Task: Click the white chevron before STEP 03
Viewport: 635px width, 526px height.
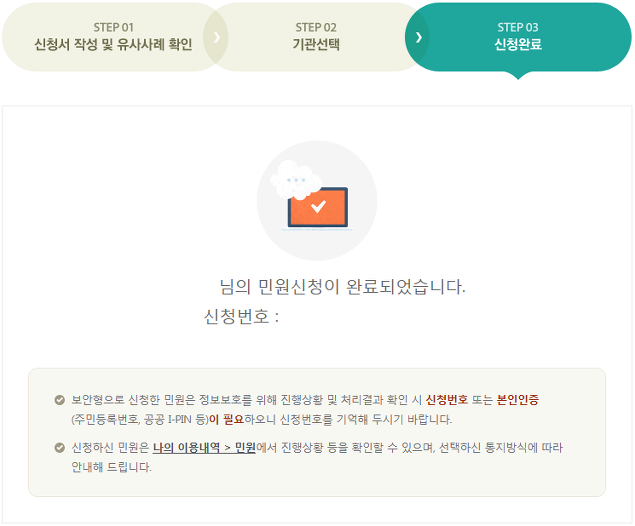Action: tap(419, 37)
